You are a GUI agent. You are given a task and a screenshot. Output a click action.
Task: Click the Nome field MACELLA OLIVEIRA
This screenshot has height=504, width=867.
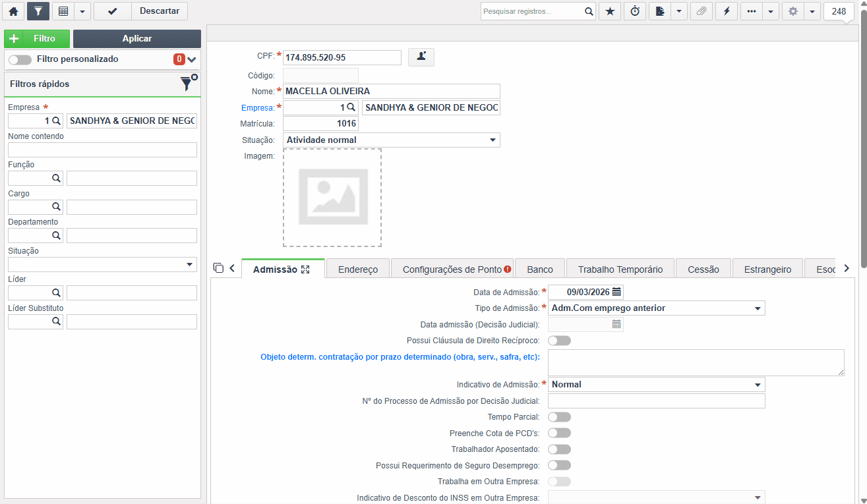[392, 91]
